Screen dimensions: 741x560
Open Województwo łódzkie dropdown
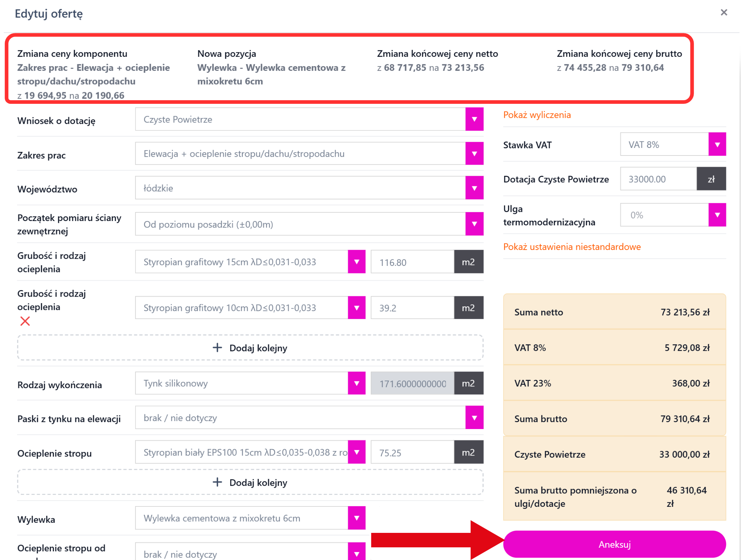(474, 188)
